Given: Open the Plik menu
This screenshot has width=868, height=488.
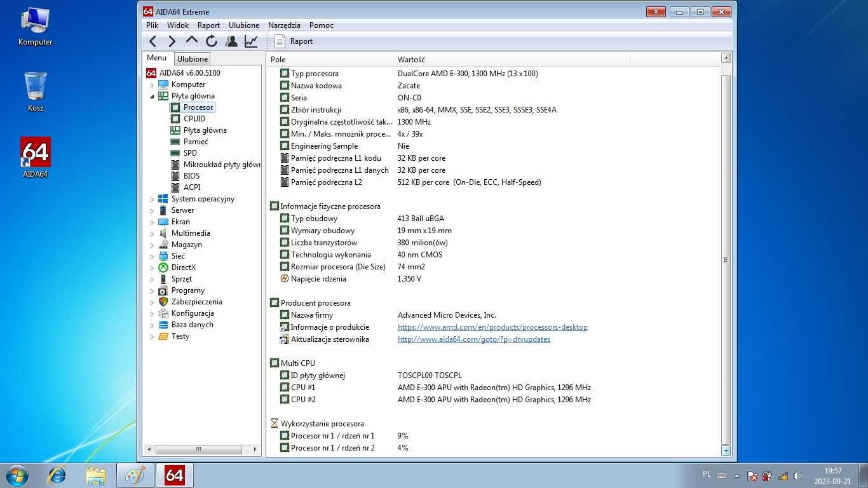Looking at the screenshot, I should pos(153,25).
